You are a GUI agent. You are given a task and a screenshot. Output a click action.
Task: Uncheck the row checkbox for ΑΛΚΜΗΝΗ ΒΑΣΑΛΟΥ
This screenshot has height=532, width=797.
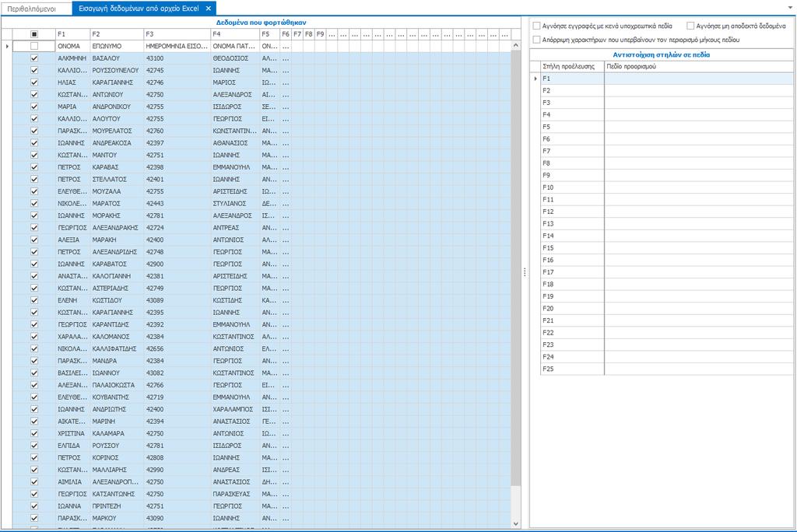coord(34,58)
